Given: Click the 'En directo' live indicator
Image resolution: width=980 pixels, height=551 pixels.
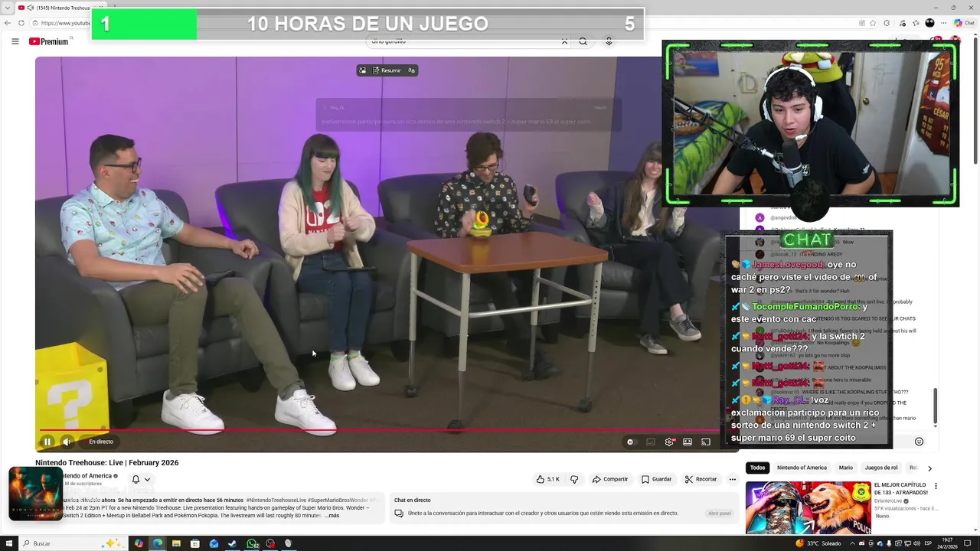Looking at the screenshot, I should pyautogui.click(x=100, y=442).
